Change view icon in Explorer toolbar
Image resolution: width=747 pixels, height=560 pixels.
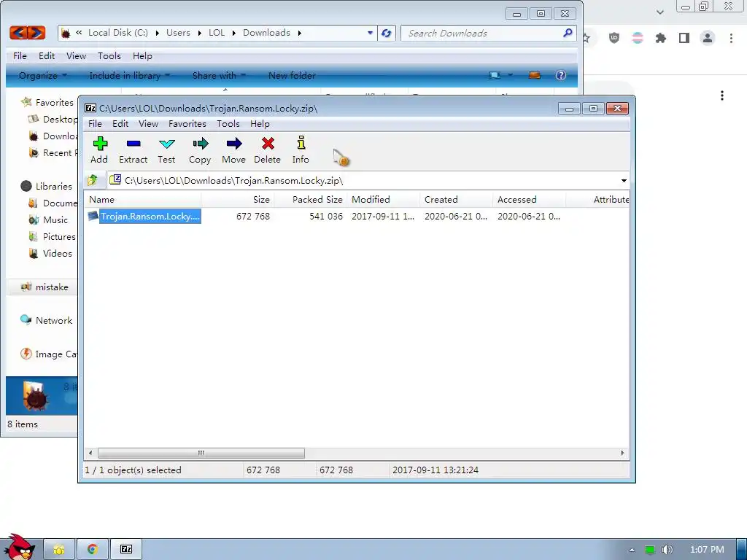click(495, 75)
